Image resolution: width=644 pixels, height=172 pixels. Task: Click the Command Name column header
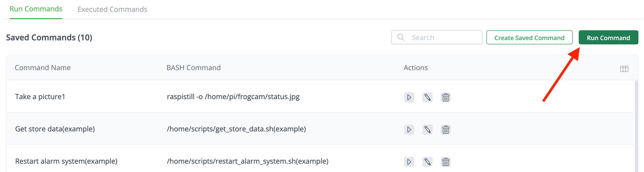tap(42, 68)
